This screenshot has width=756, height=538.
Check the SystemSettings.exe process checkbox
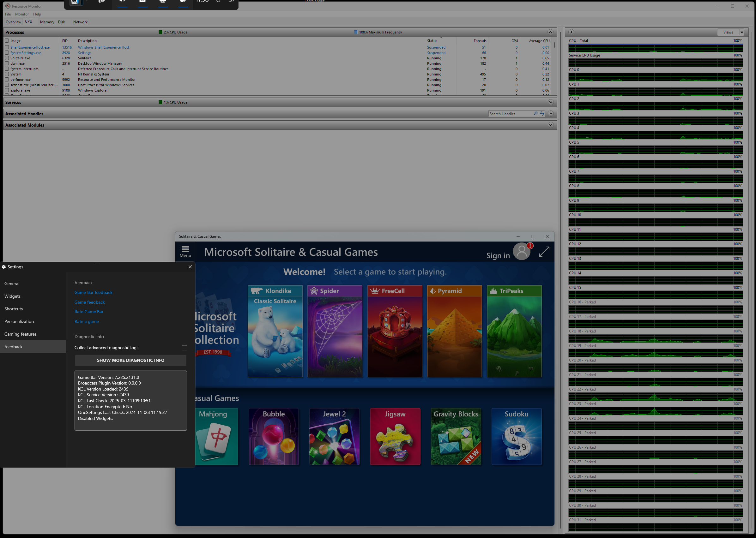(7, 53)
